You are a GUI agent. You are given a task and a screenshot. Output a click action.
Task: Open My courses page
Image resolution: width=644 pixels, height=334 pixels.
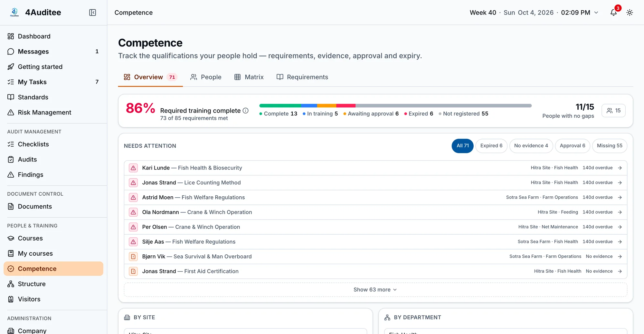point(53,253)
